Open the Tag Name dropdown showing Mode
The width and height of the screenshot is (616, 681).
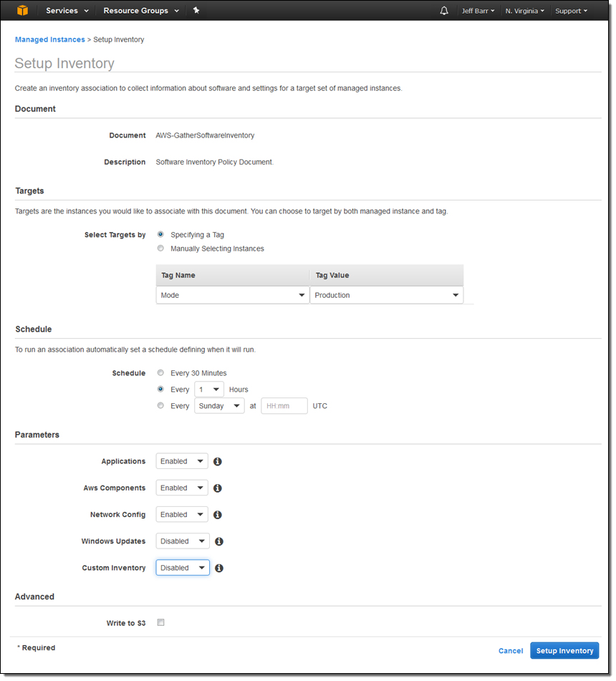pos(232,295)
